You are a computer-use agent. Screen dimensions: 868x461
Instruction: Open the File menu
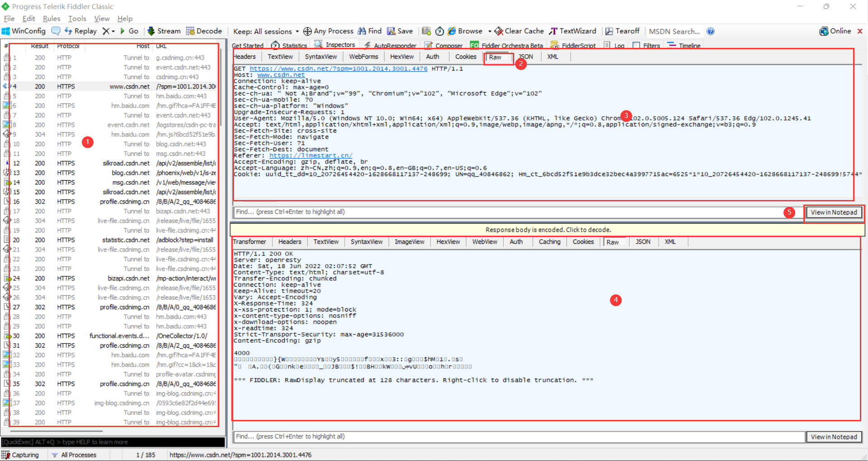coord(9,19)
